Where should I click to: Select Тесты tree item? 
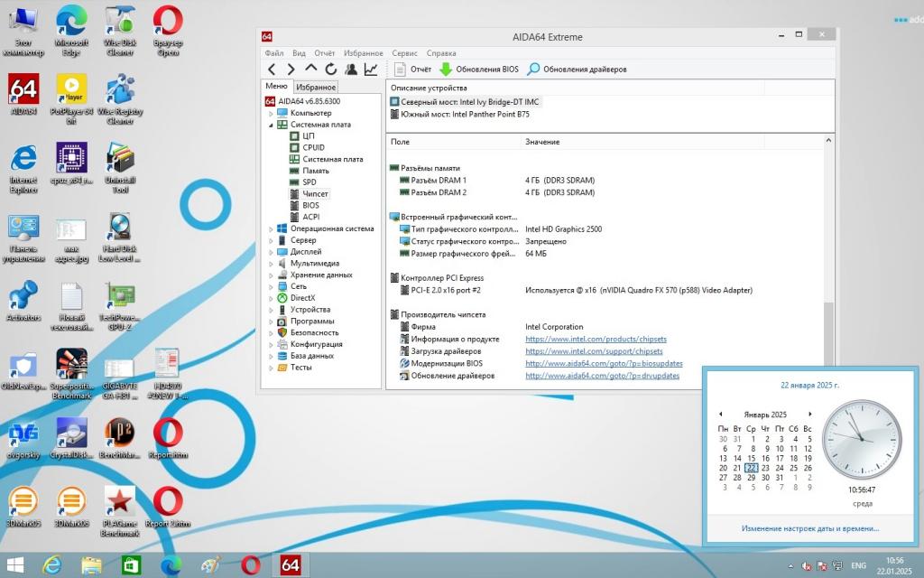[294, 368]
